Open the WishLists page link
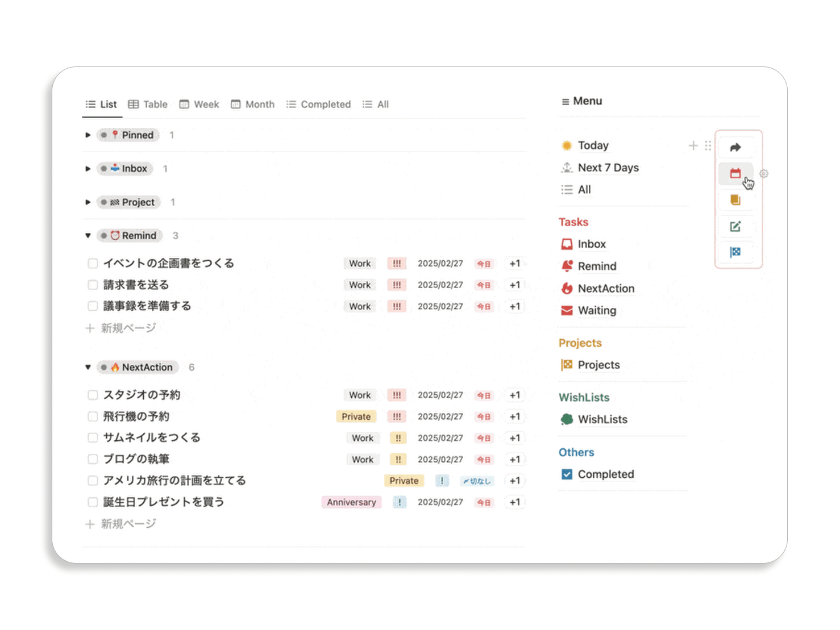The width and height of the screenshot is (840, 630). pos(602,419)
